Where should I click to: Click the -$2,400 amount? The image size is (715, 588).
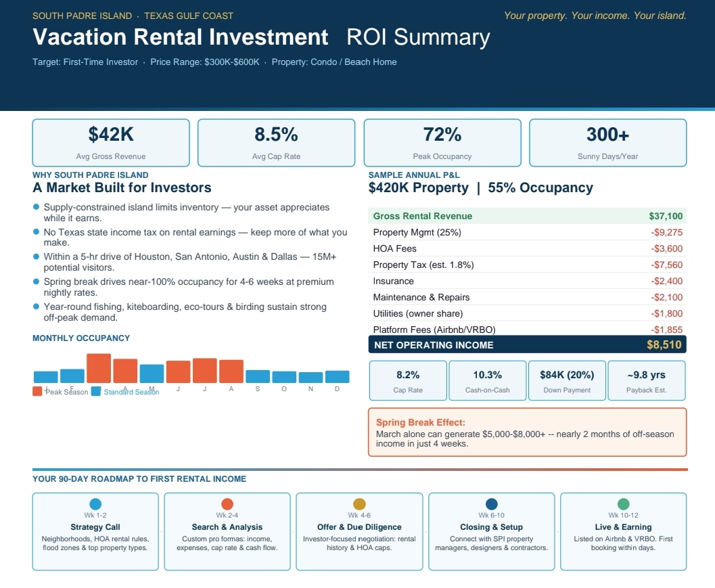click(x=667, y=281)
